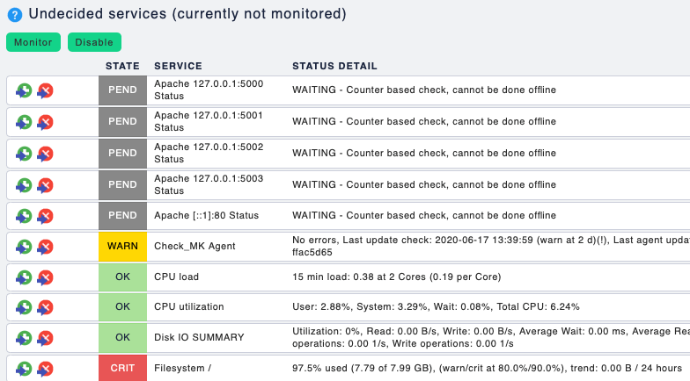The image size is (690, 381).
Task: Click the STATE column header
Action: 122,66
